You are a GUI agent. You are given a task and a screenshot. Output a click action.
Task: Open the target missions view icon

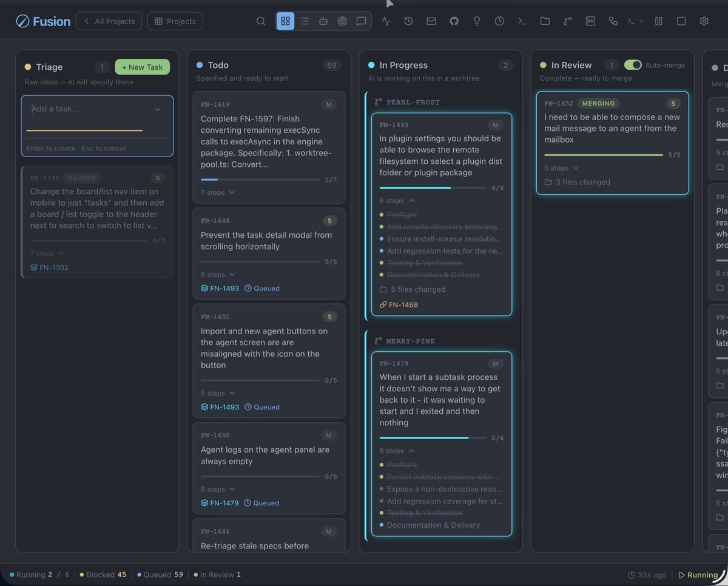tap(342, 21)
